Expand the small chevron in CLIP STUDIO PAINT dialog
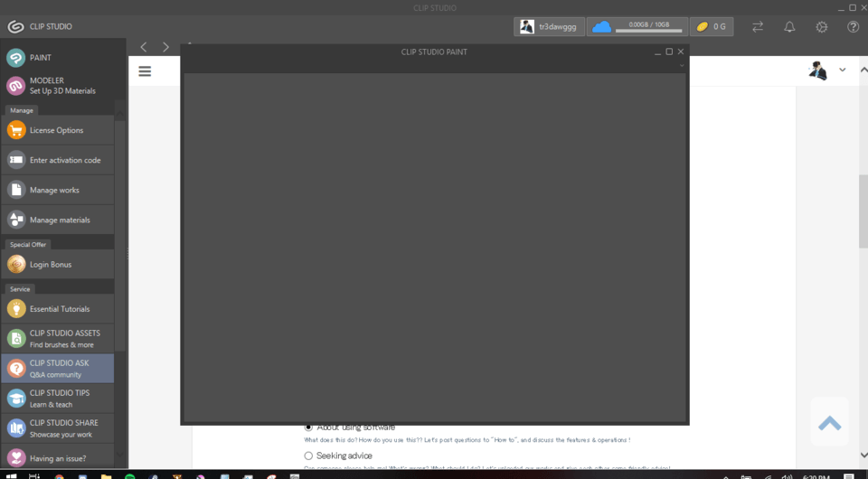This screenshot has height=479, width=868. pos(682,65)
